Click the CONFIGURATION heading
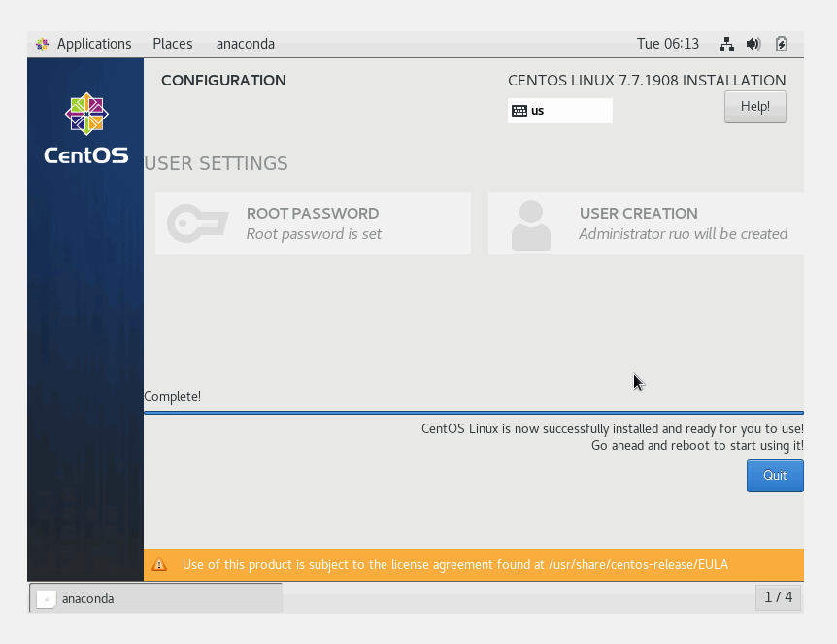The image size is (837, 644). click(x=223, y=80)
